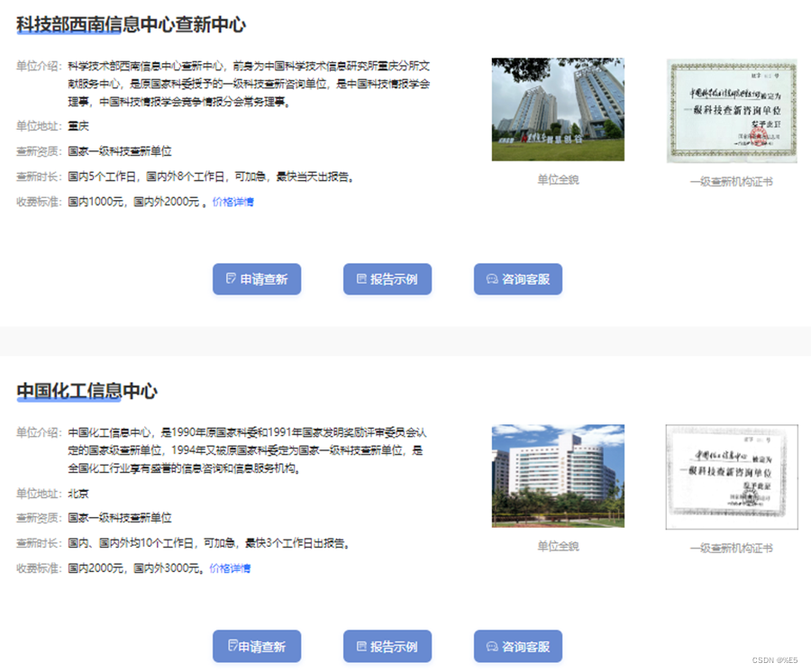Open 报告示例 for 科技部西南信息中心

point(387,279)
